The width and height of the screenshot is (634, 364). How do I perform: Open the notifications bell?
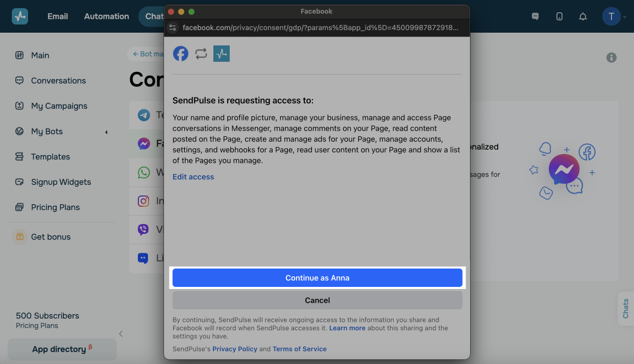click(x=583, y=16)
